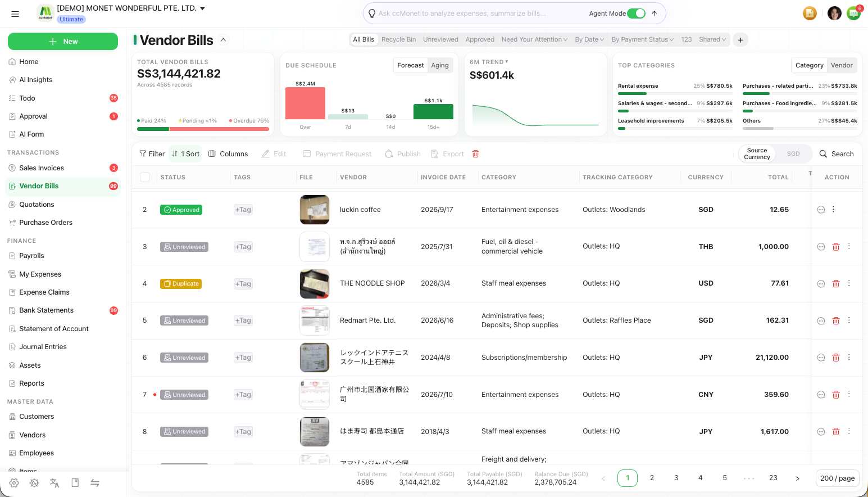The height and width of the screenshot is (497, 868).
Task: Tick the select-all checkbox in table header
Action: pos(145,177)
